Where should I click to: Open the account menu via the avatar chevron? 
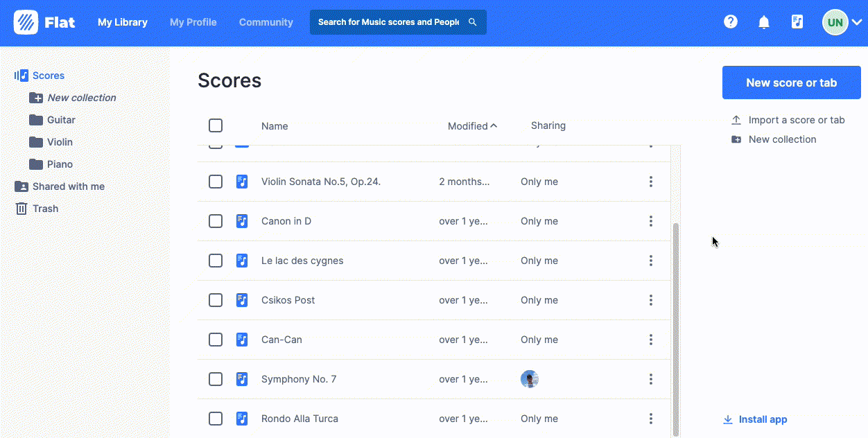tap(858, 21)
